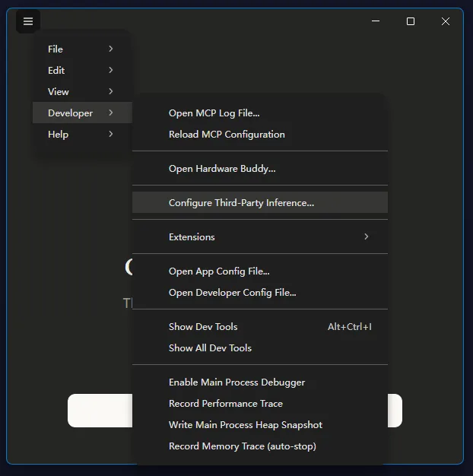
Task: Expand the Extensions chevron arrow
Action: click(367, 236)
